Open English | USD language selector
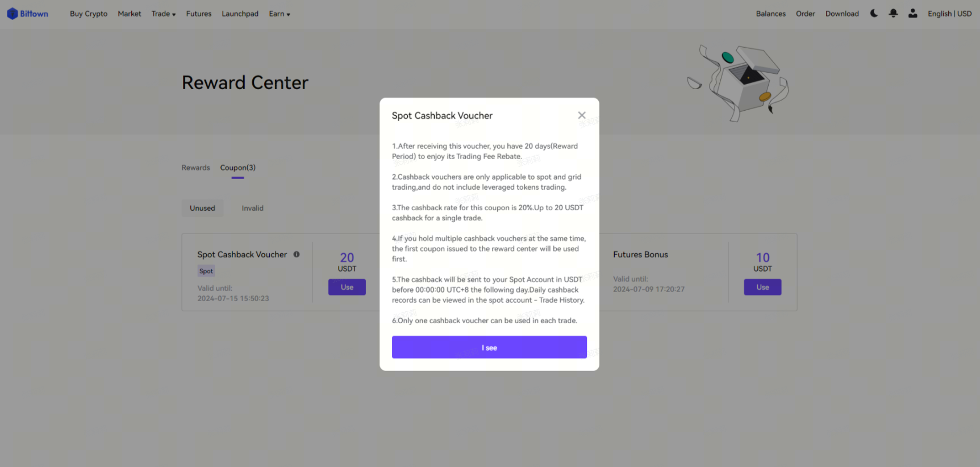This screenshot has height=467, width=980. click(x=949, y=14)
